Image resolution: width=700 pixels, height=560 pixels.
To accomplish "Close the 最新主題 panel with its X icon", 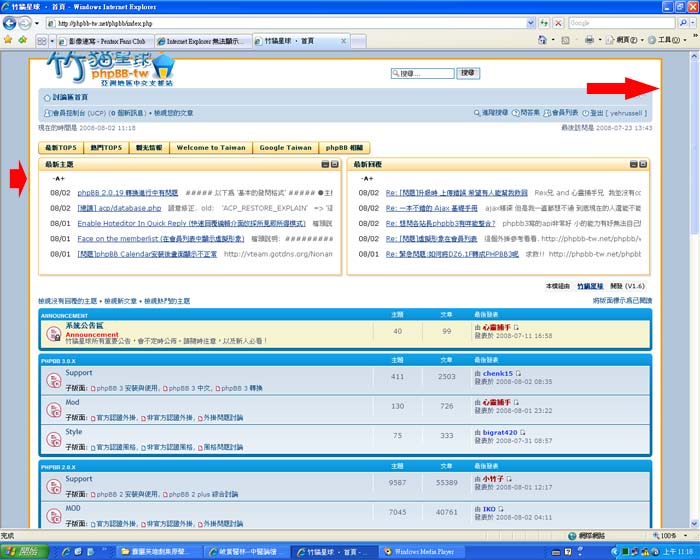I will (x=334, y=164).
